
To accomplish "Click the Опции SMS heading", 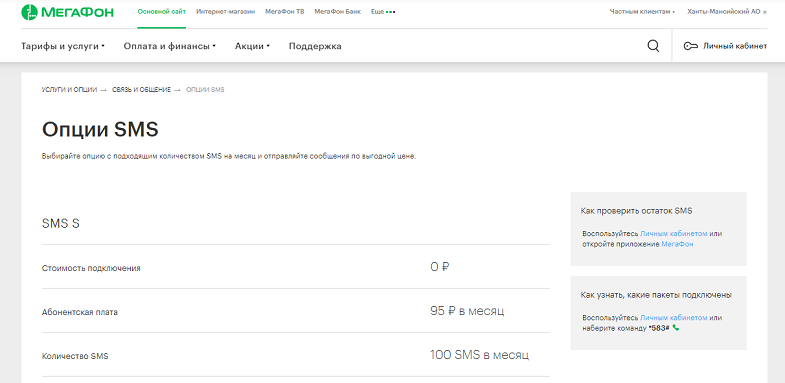I will click(100, 130).
